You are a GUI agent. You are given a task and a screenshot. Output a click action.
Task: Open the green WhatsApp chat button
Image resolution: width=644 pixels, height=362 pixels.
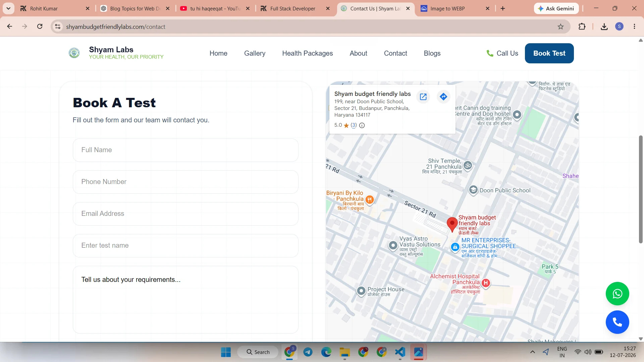point(618,294)
